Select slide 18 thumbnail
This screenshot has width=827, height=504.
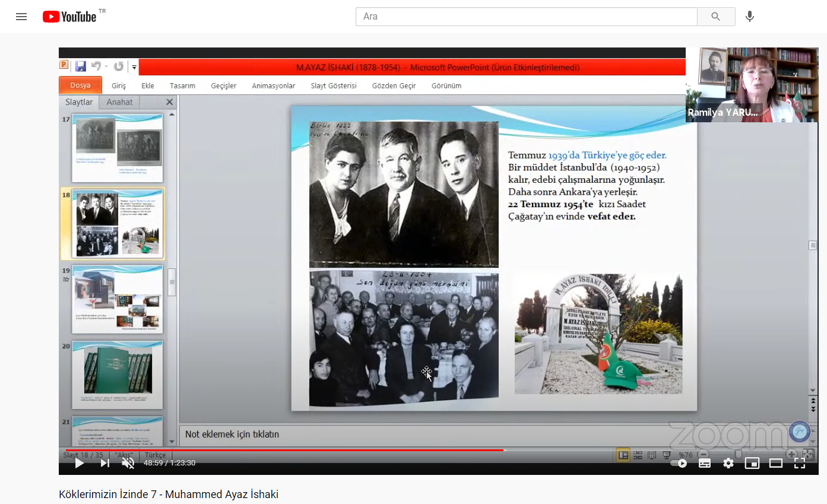[118, 224]
